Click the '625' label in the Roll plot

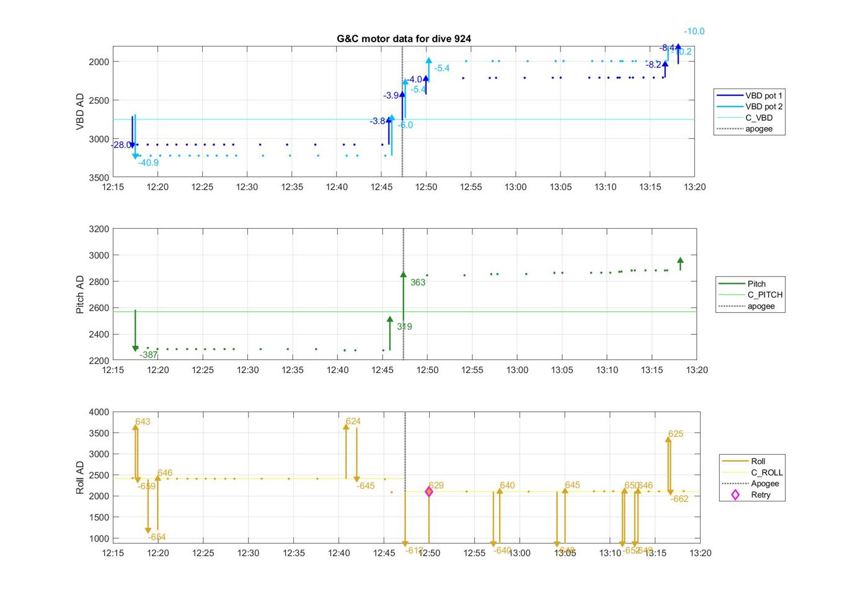point(676,434)
